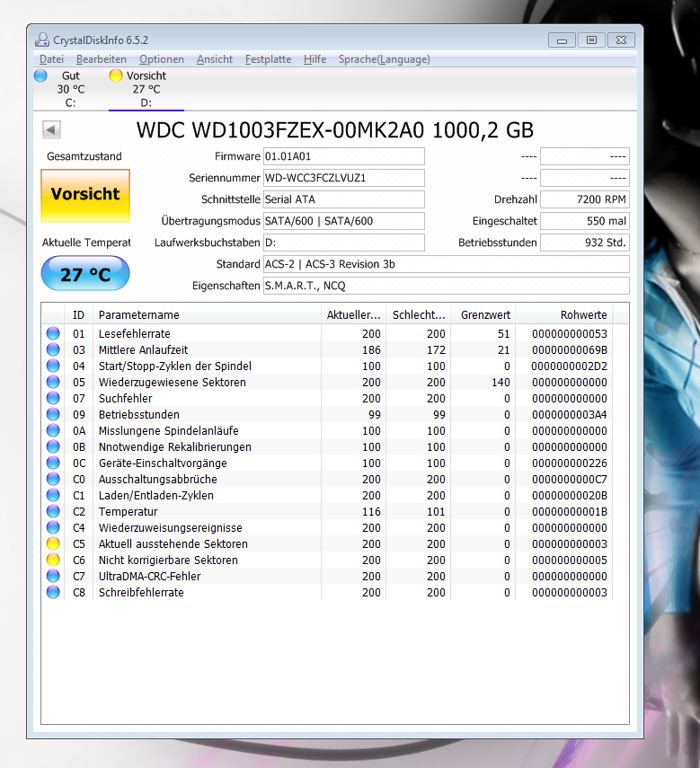The image size is (700, 768).
Task: Click the CrystalDiskInfo app icon in title bar
Action: 42,40
